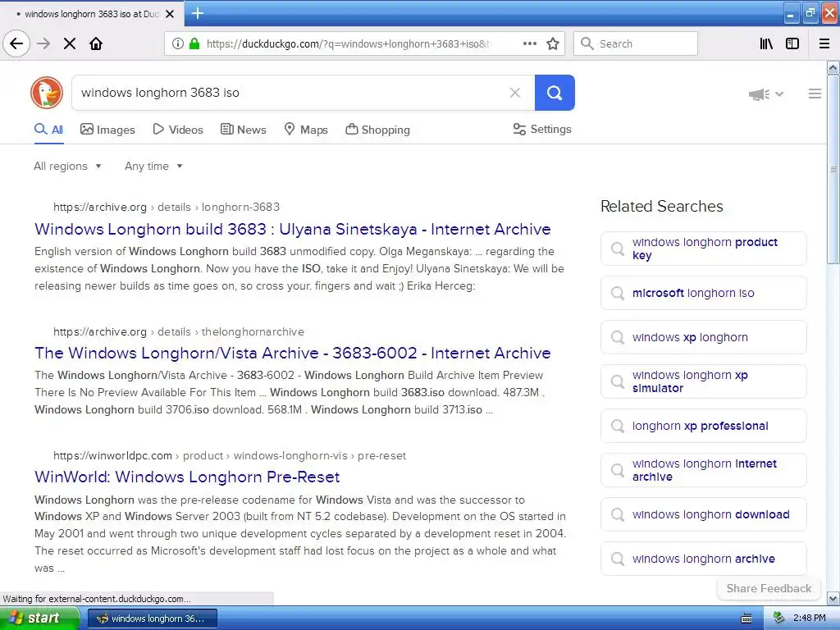The image size is (840, 630).
Task: Open DuckDuckGo side menu icon
Action: coord(815,94)
